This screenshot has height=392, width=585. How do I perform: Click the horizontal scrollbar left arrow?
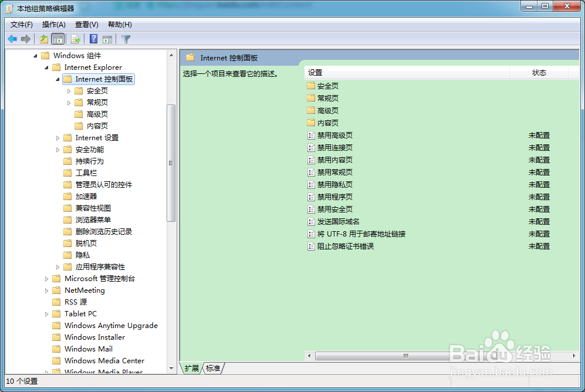coord(309,356)
